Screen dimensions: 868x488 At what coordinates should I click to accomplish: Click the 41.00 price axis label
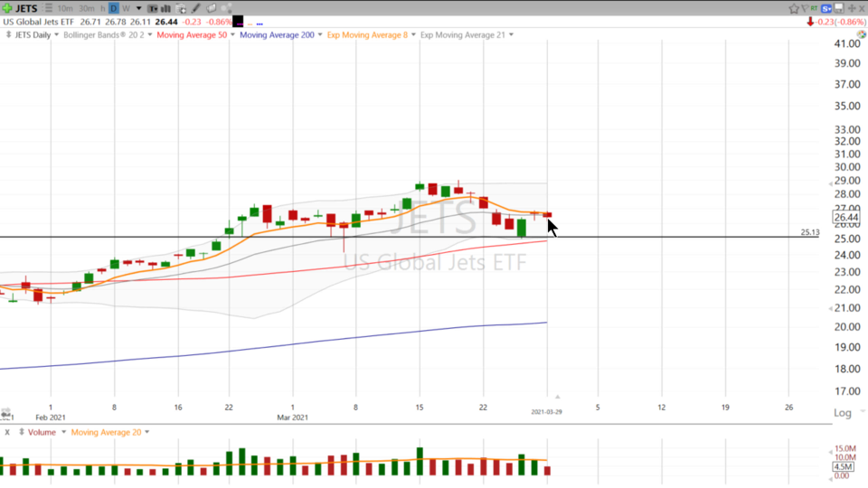click(x=847, y=43)
